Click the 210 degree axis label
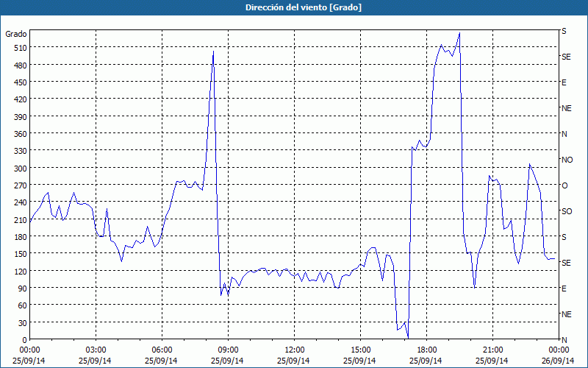This screenshot has height=368, width=588. pyautogui.click(x=21, y=219)
